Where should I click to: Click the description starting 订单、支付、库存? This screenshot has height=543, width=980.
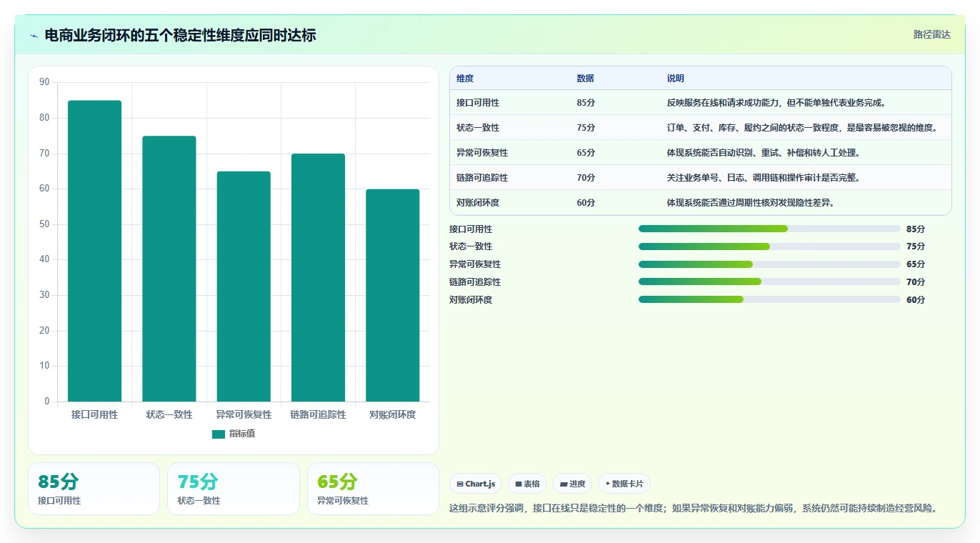click(x=802, y=128)
